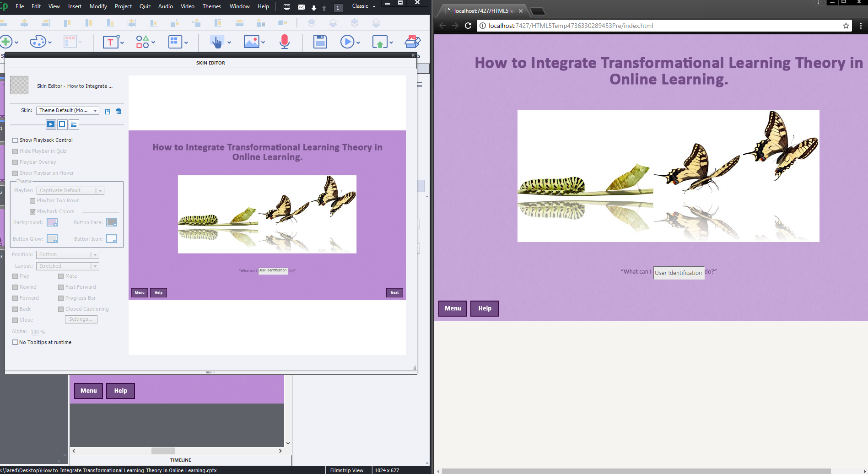
Task: Click the page info icon in address bar
Action: point(482,26)
